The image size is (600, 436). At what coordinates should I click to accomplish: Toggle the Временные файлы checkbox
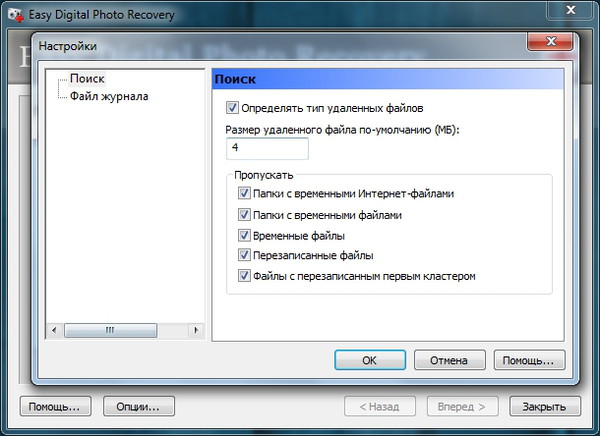click(x=244, y=235)
